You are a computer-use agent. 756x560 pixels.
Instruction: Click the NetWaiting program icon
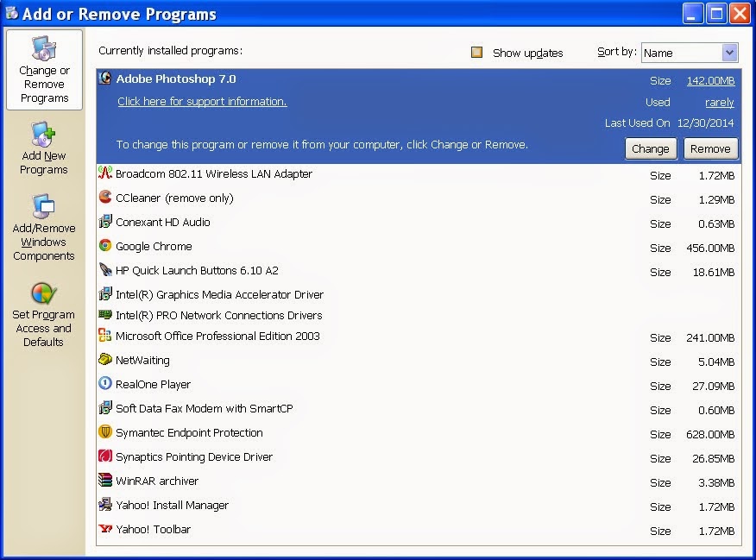pos(105,359)
